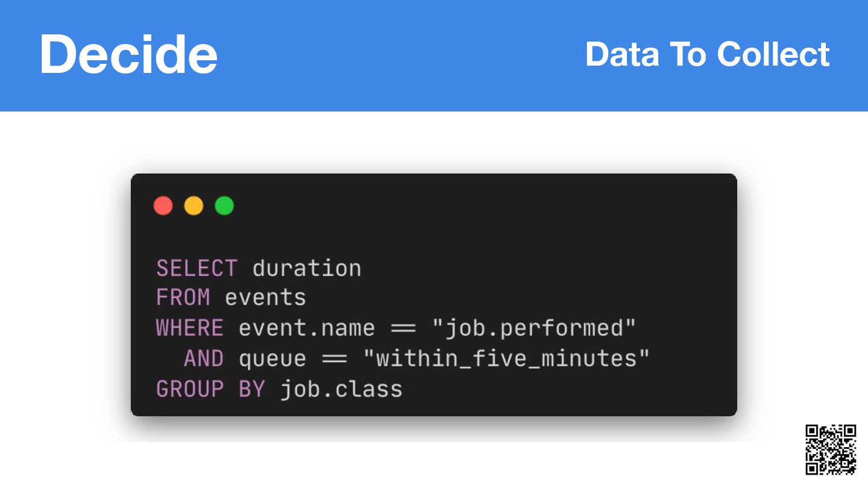The width and height of the screenshot is (868, 488).
Task: Click the SELECT keyword in the query
Action: coord(197,268)
